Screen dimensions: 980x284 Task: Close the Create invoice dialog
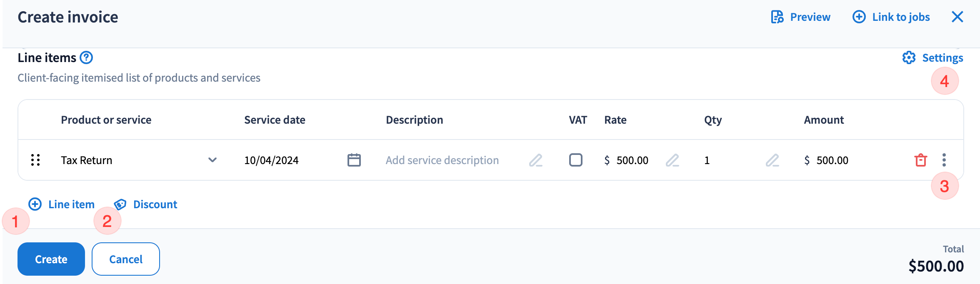(x=957, y=17)
